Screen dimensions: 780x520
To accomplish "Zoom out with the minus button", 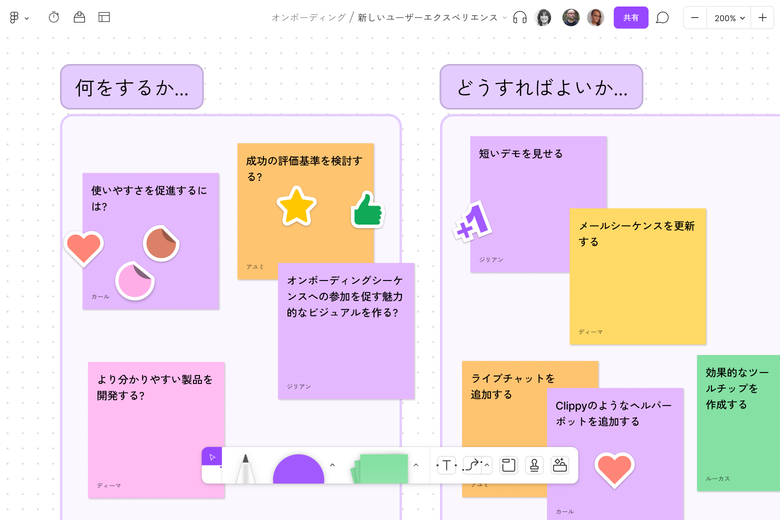I will pyautogui.click(x=695, y=17).
